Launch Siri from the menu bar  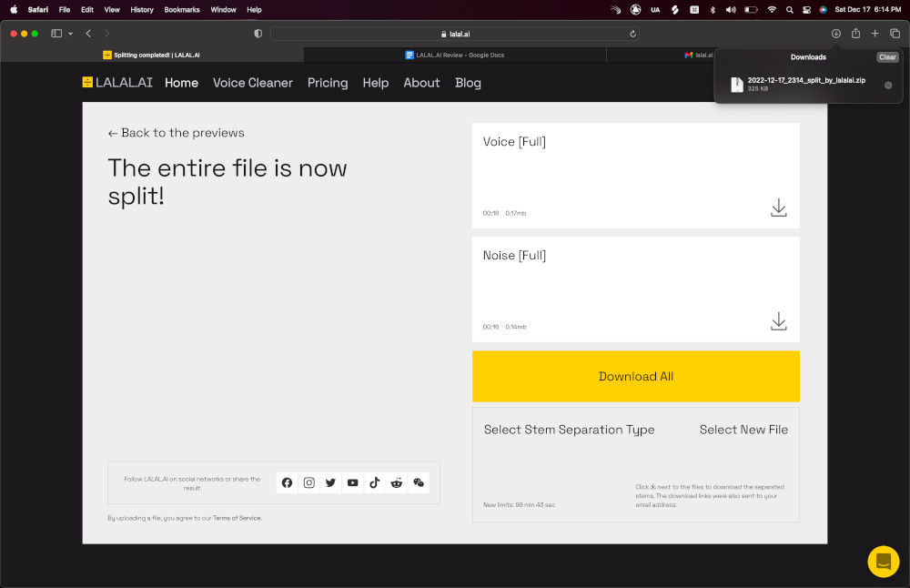[823, 10]
